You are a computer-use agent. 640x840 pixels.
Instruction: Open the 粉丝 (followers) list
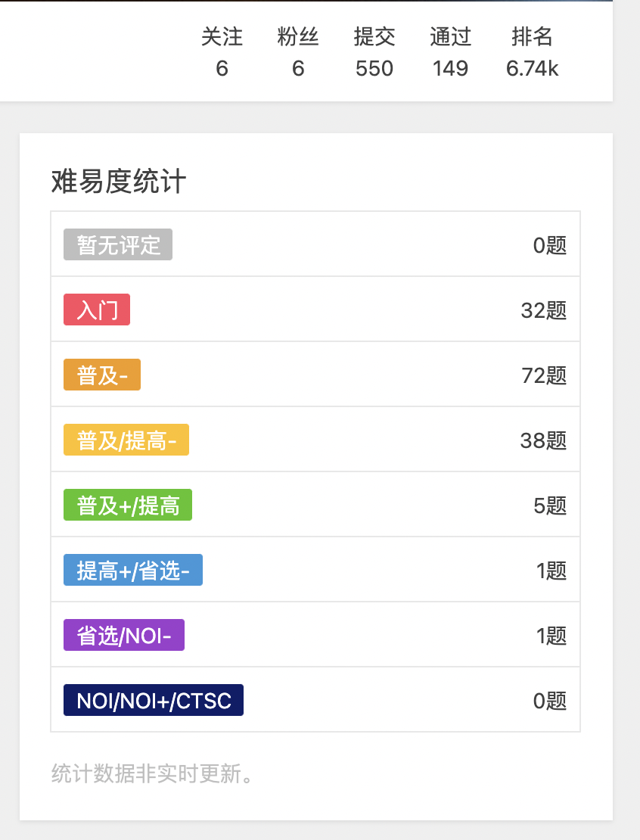298,53
